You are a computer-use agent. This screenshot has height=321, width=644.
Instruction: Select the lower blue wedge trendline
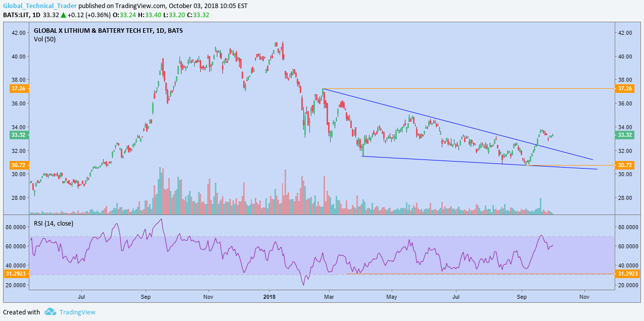tap(480, 163)
